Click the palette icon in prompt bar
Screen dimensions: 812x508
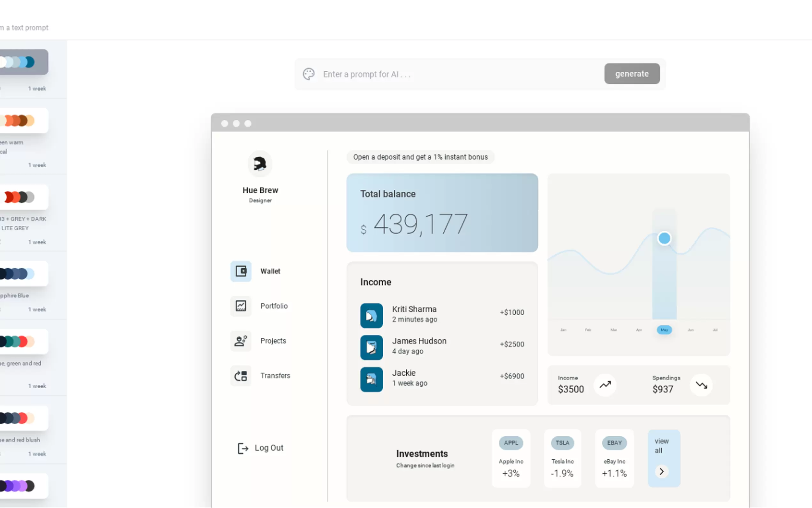coord(308,74)
